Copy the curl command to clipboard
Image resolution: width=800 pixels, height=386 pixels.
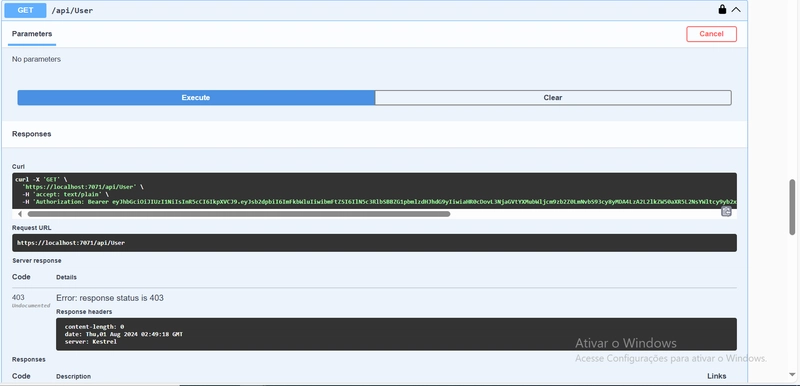pos(726,211)
